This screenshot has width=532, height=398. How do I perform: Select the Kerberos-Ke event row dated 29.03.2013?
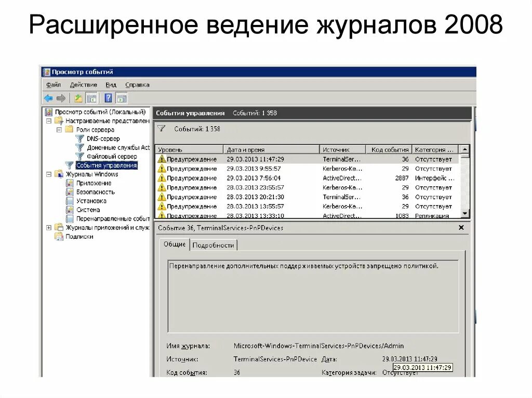pyautogui.click(x=286, y=168)
